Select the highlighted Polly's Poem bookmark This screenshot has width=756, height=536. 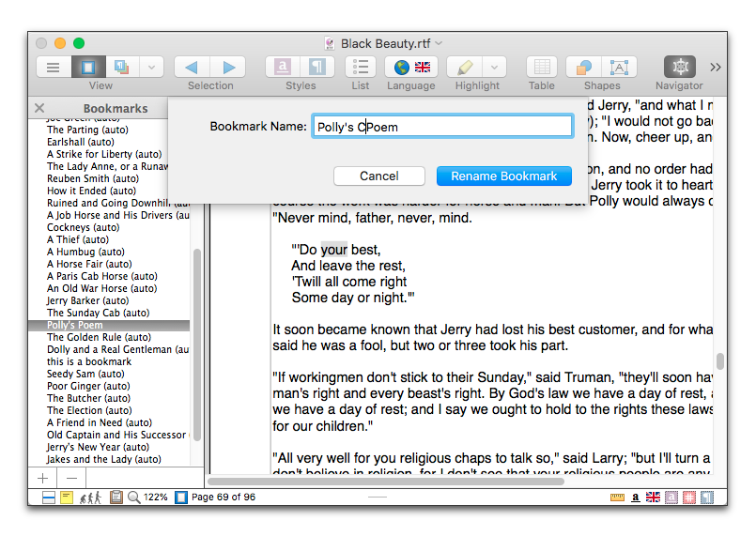[x=109, y=325]
